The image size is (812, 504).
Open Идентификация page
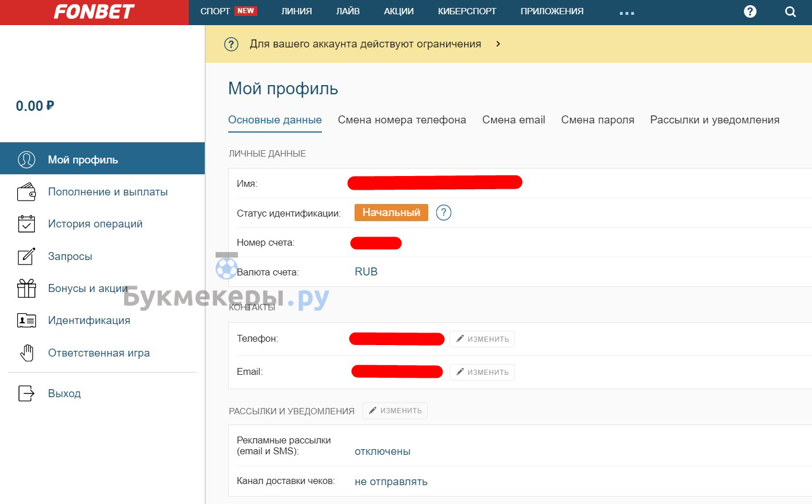89,321
